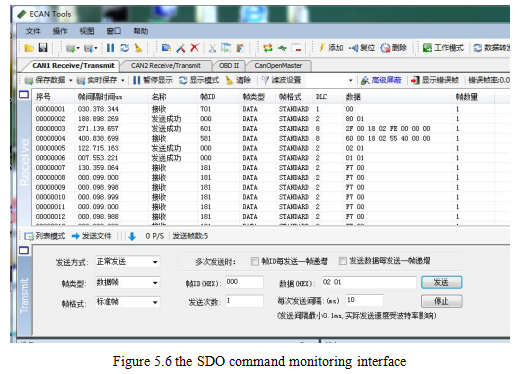Click 显示模式 display mode button
The image size is (520, 374).
199,80
